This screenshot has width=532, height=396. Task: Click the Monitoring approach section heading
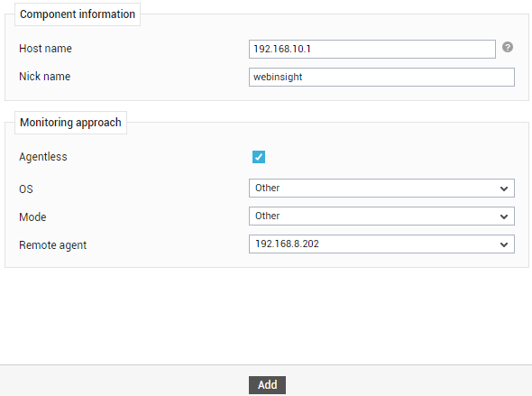point(70,123)
